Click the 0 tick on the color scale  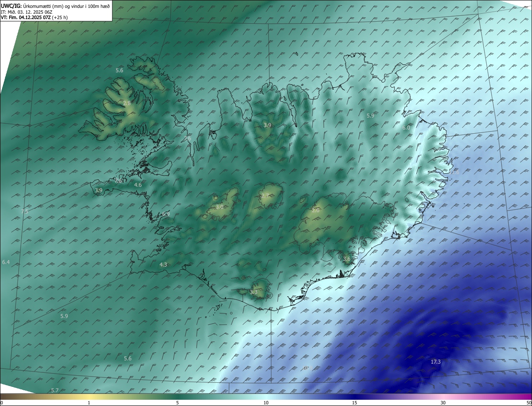click(x=2, y=403)
